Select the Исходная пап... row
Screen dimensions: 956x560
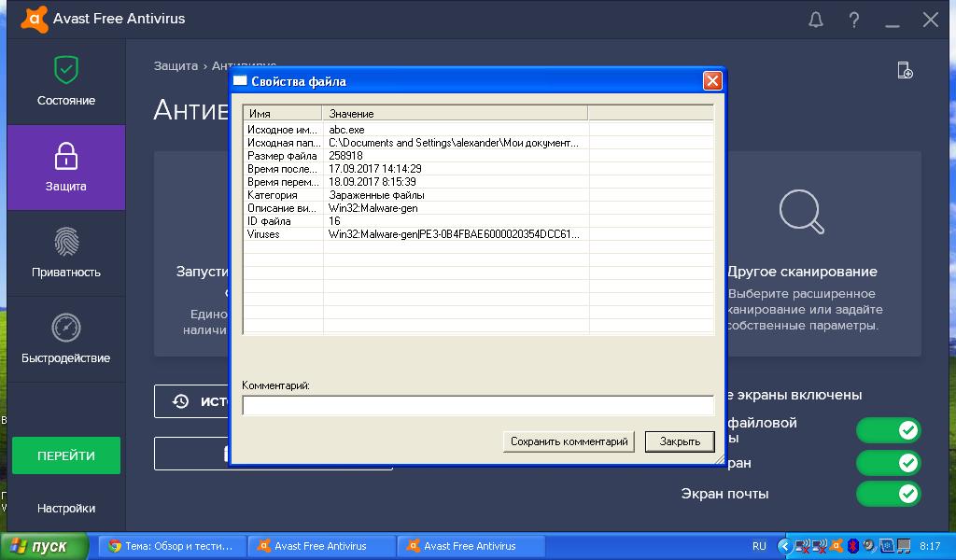click(x=478, y=143)
